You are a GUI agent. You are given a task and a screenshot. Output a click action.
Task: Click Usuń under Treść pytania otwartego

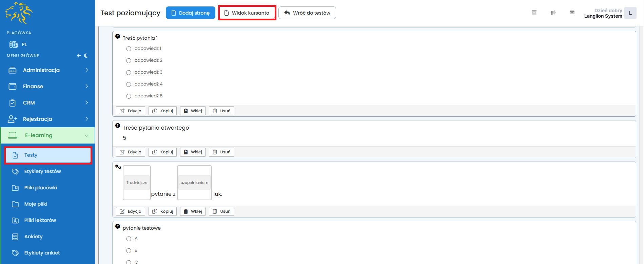click(x=221, y=152)
